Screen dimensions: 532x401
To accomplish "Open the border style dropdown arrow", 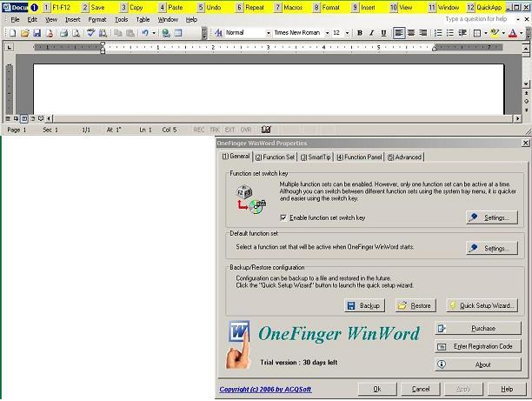I will (486, 33).
